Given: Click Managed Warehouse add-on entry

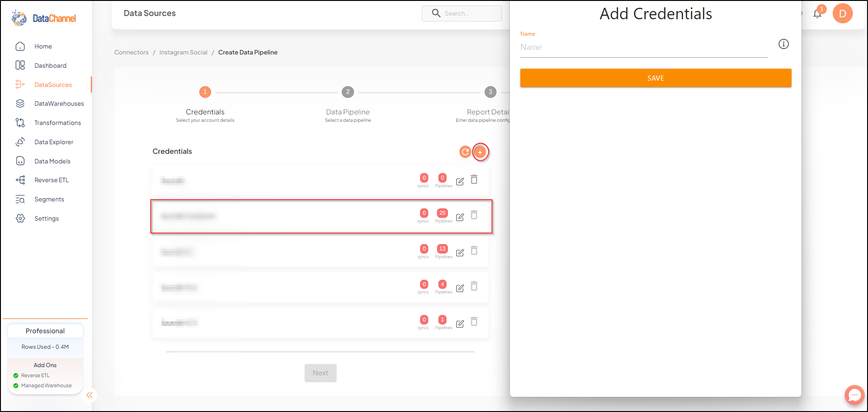Looking at the screenshot, I should click(x=46, y=385).
